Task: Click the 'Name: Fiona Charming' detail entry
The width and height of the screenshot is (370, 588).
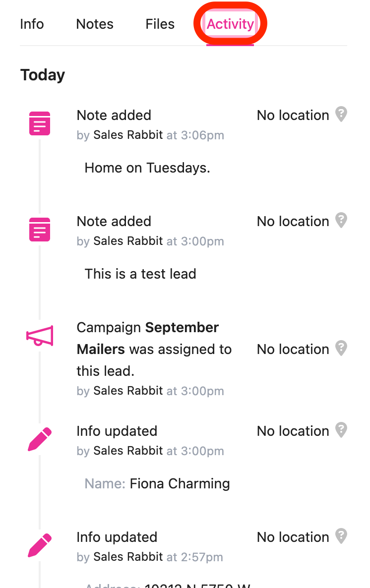Action: coord(157,483)
